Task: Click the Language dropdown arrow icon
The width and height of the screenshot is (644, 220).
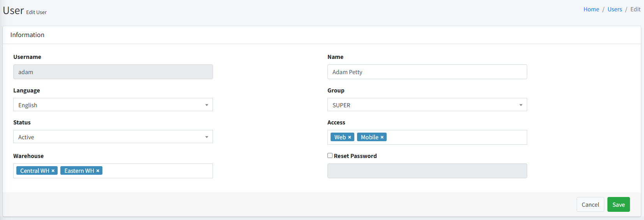Action: (x=207, y=105)
